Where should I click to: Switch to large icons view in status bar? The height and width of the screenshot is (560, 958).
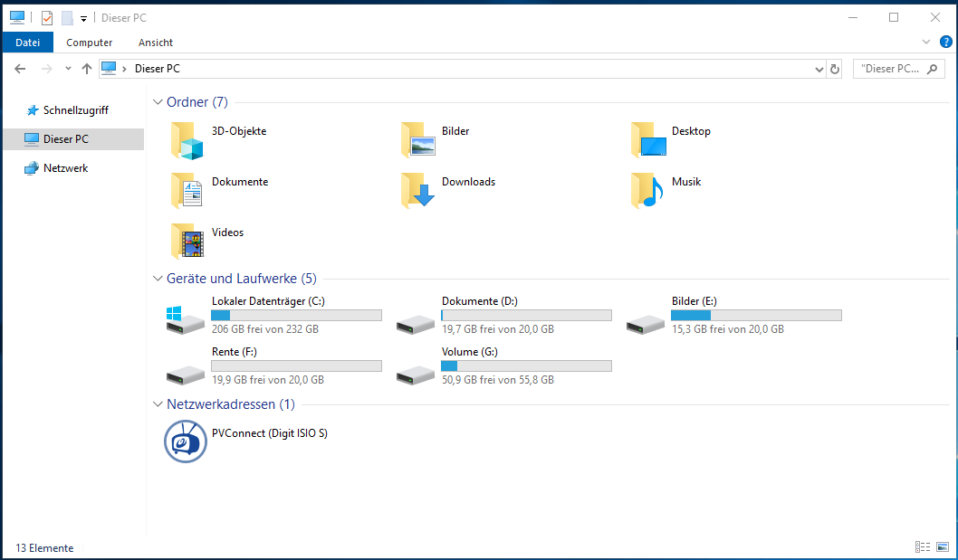[x=943, y=547]
